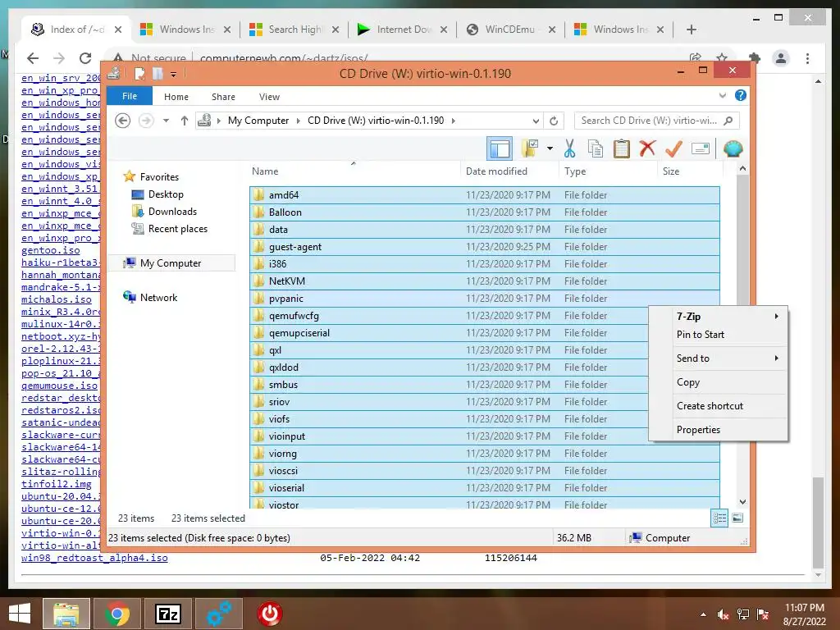The height and width of the screenshot is (630, 840).
Task: Open 7-Zip from taskbar
Action: click(x=167, y=614)
